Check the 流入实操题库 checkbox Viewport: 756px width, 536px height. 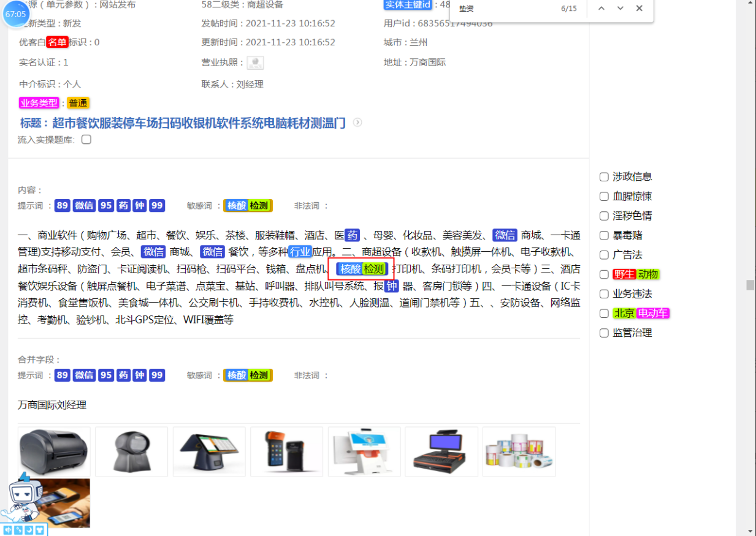click(x=86, y=140)
